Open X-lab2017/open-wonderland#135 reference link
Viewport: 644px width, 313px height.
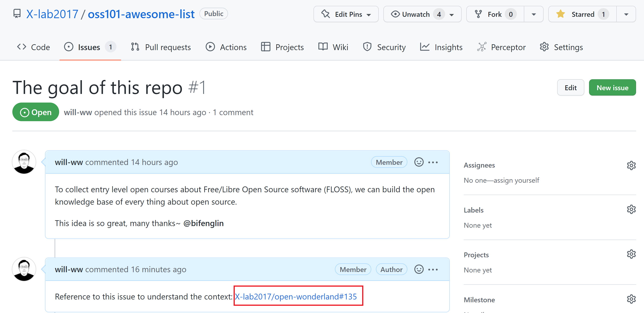296,296
